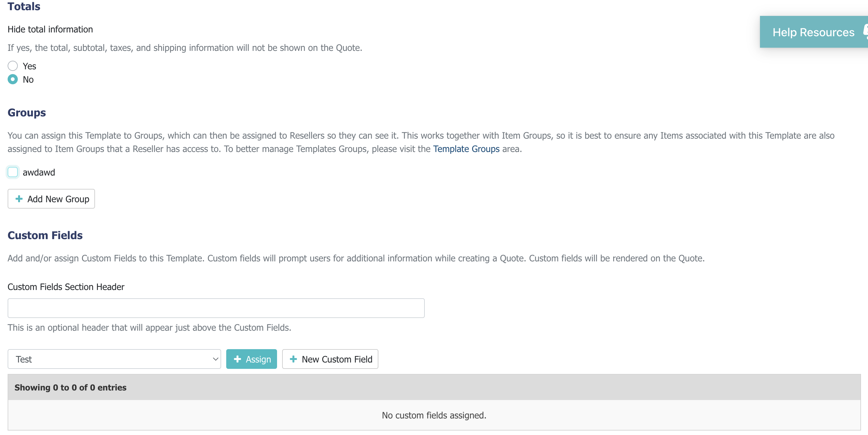
Task: Click the "Custom Fields Section Header" field label
Action: pyautogui.click(x=66, y=287)
